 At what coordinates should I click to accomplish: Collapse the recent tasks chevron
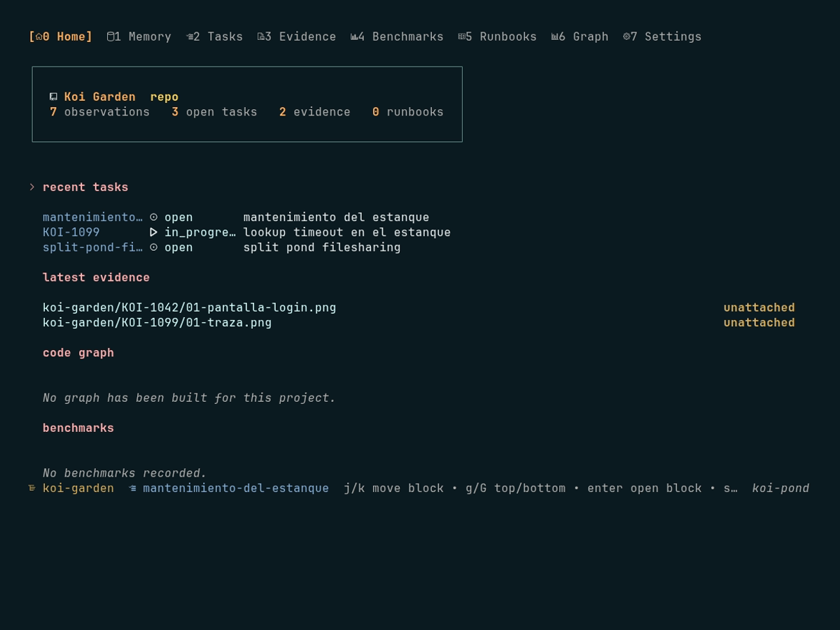tap(32, 187)
